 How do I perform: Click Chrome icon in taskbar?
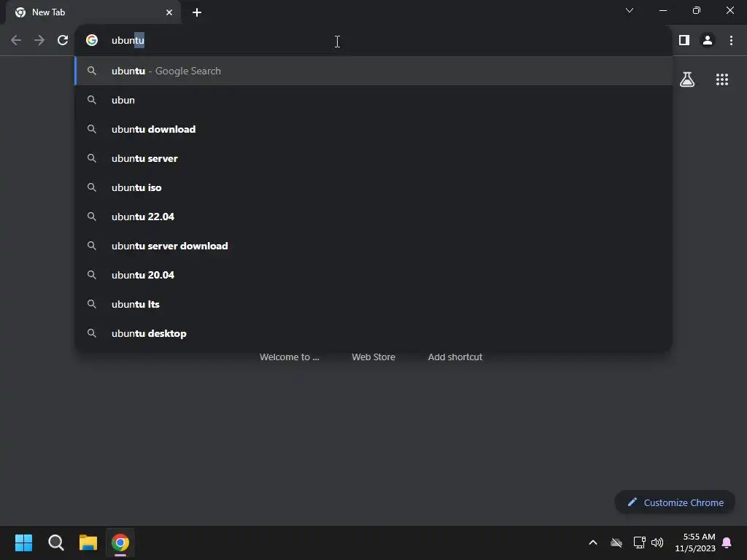(120, 542)
